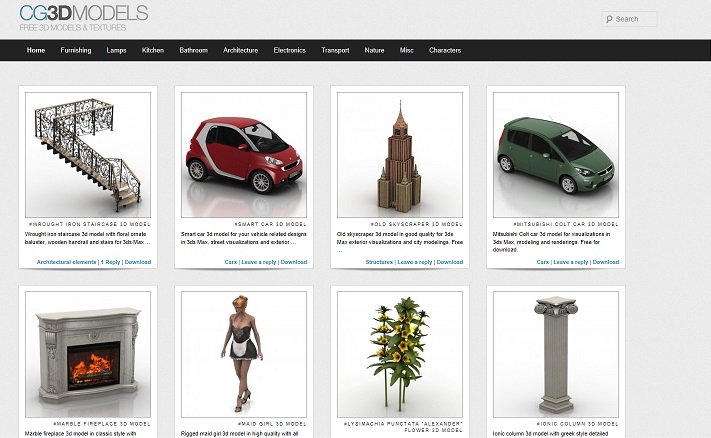Screen dimensions: 711x438
Task: Leave a reply on Smart car post
Action: [259, 262]
